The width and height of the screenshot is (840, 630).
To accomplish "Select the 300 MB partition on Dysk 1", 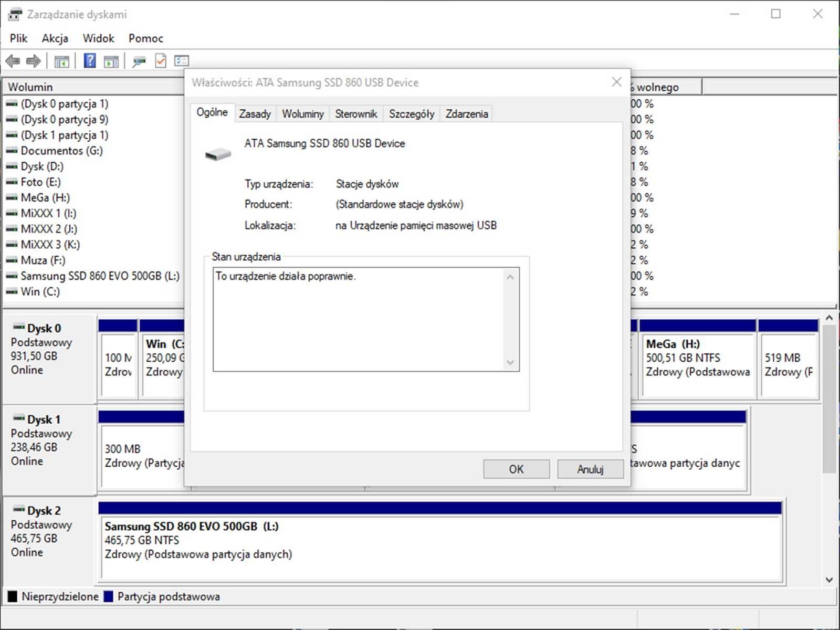I will coord(142,450).
